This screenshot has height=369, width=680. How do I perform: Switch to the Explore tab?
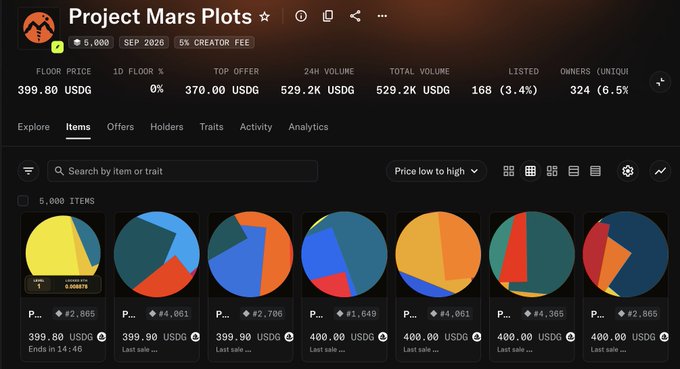click(x=33, y=127)
